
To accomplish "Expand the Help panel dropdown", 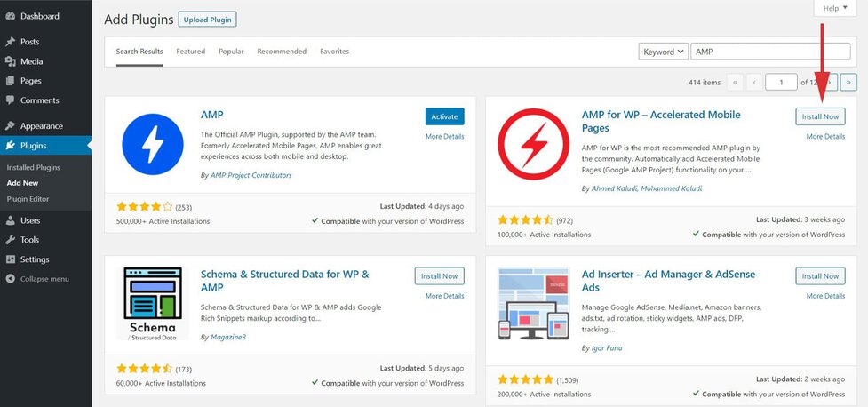I will (x=835, y=8).
